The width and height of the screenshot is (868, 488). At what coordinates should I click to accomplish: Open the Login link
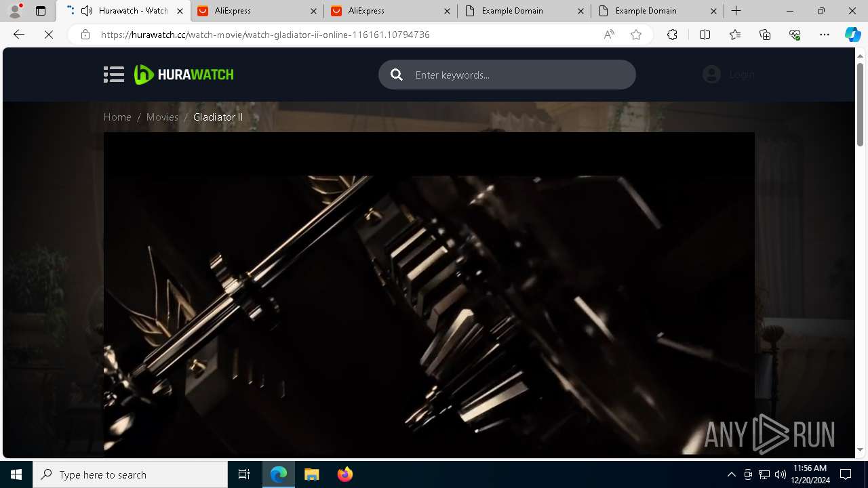(x=742, y=75)
